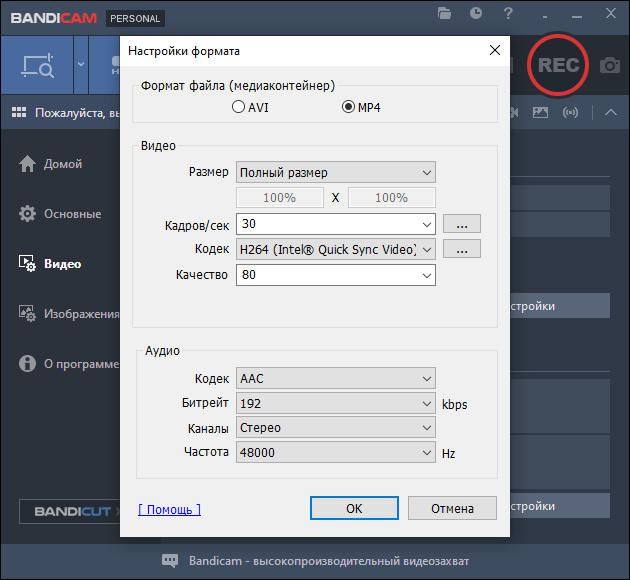Open the Размер dropdown 'Полный размер'
Image resolution: width=630 pixels, height=580 pixels.
pyautogui.click(x=336, y=172)
